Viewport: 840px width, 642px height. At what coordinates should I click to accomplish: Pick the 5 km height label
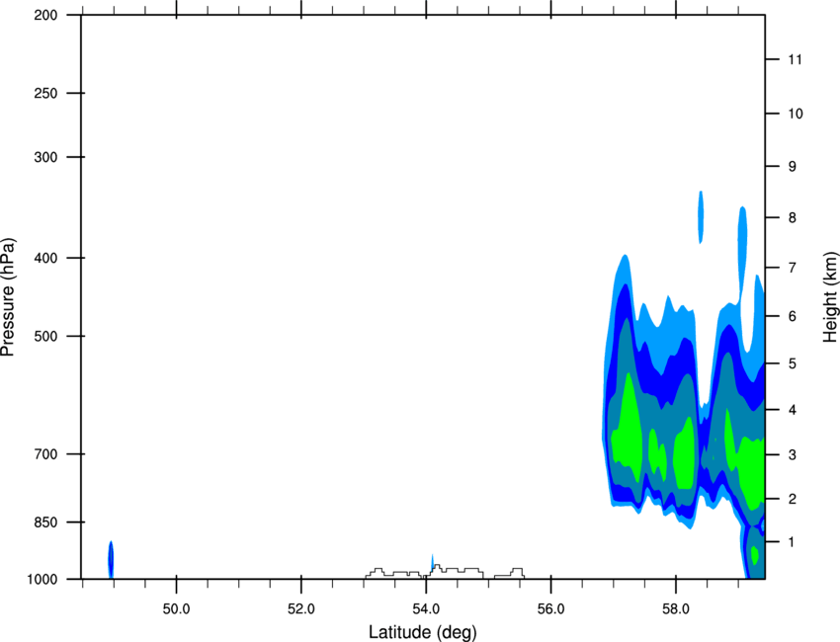click(793, 364)
